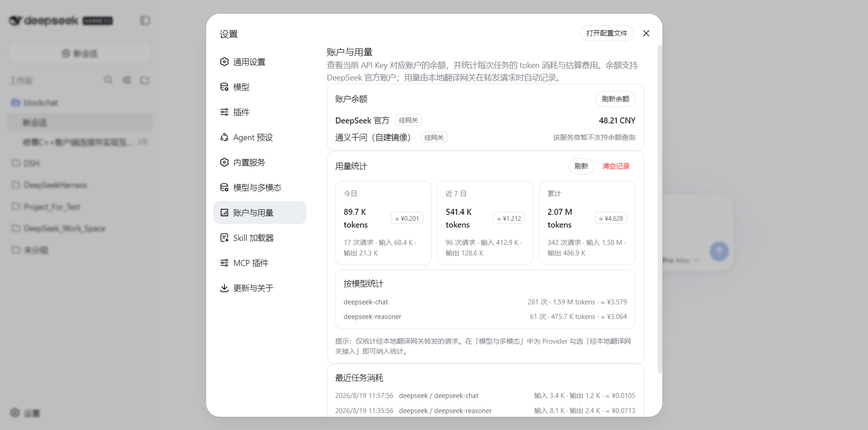Click the Skill 加载器 icon
Image resolution: width=868 pixels, height=430 pixels.
(224, 237)
